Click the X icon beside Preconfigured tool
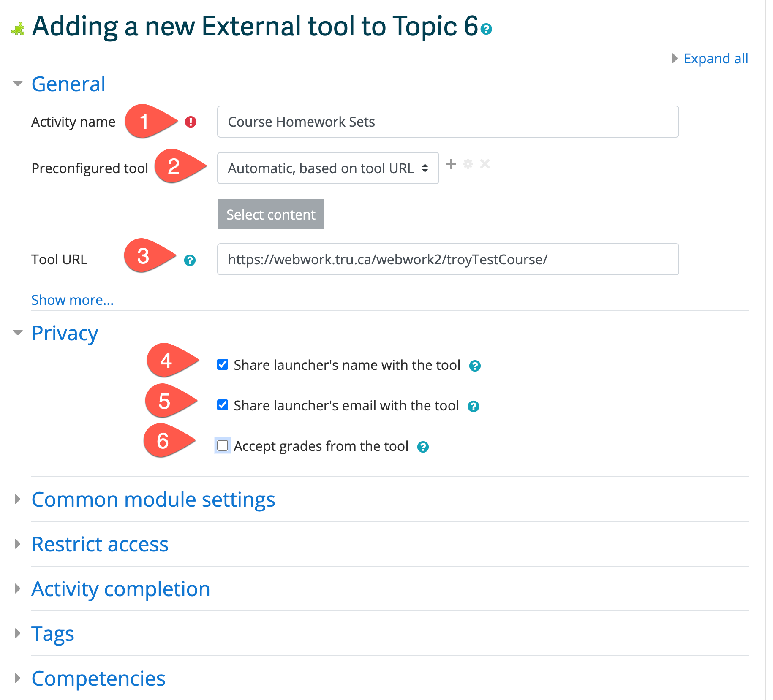This screenshot has height=700, width=773. [485, 164]
